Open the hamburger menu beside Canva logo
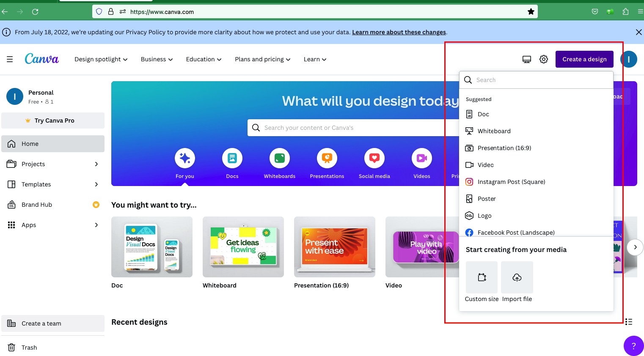 coord(10,59)
